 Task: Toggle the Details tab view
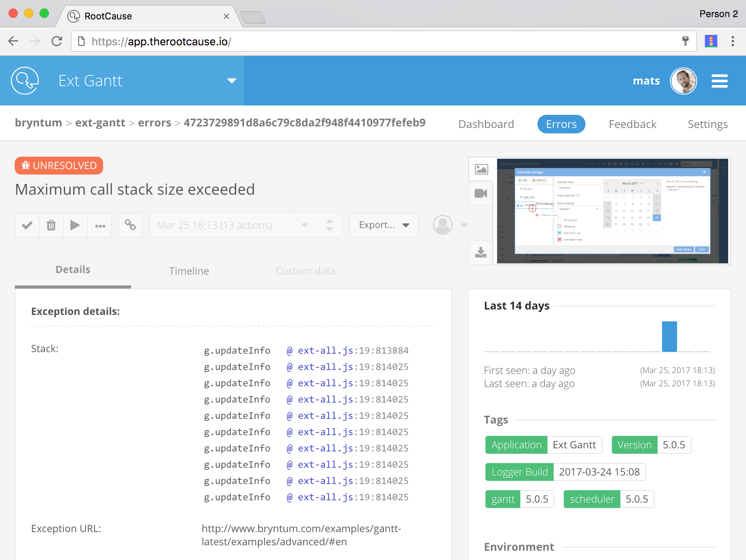click(x=73, y=270)
